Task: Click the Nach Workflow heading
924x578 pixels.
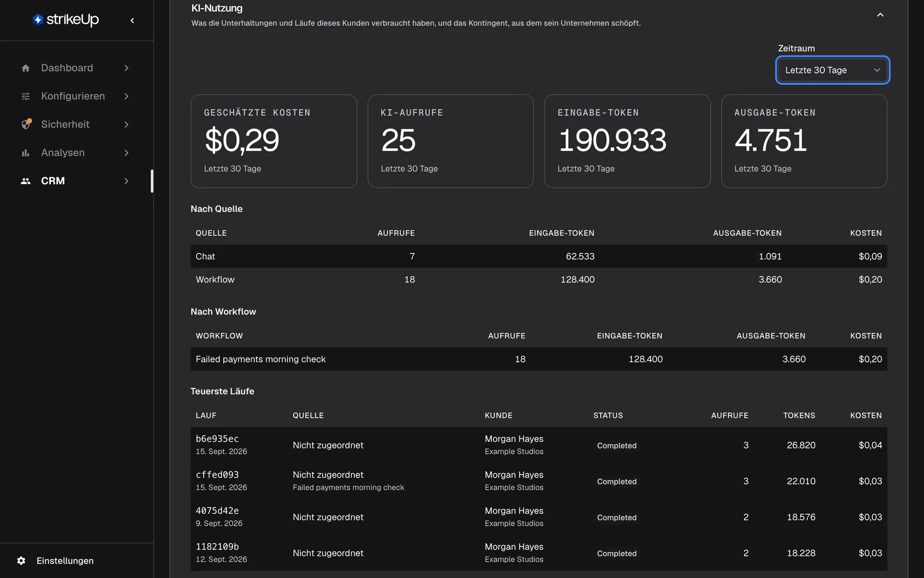Action: [223, 312]
